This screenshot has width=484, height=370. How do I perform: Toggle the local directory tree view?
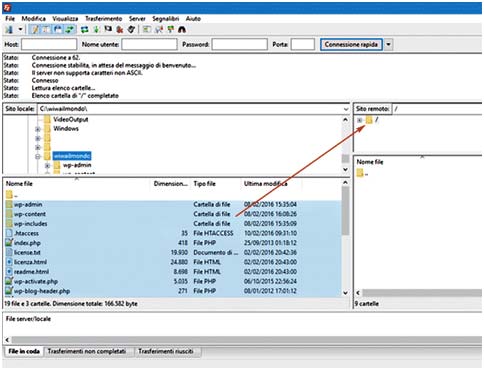[x=46, y=30]
